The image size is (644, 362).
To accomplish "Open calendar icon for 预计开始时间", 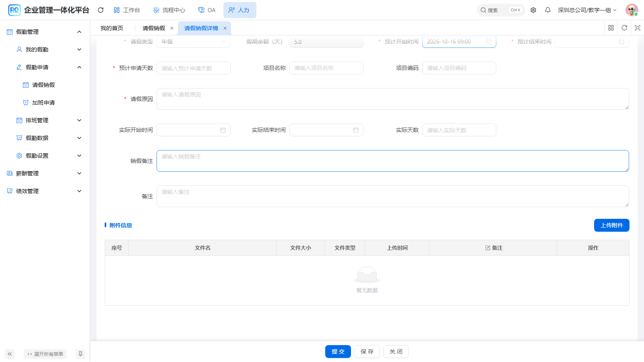I will [489, 41].
